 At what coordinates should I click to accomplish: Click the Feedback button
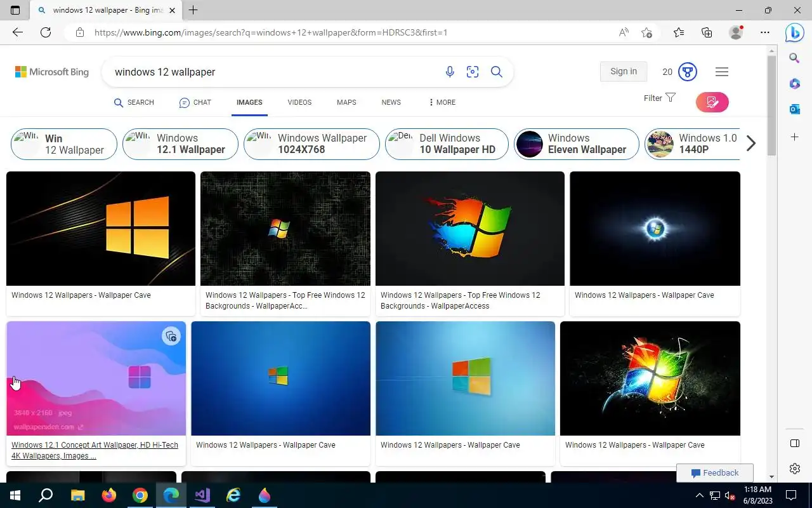(715, 473)
